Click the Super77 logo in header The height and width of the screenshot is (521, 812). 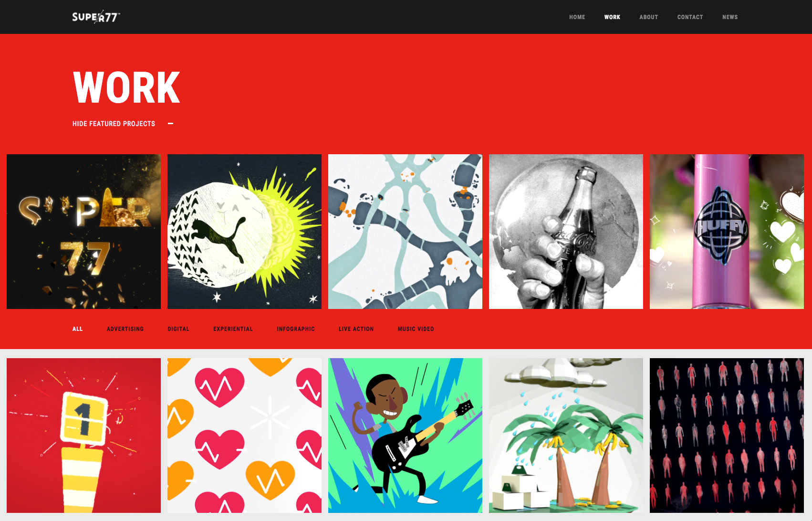tap(96, 17)
